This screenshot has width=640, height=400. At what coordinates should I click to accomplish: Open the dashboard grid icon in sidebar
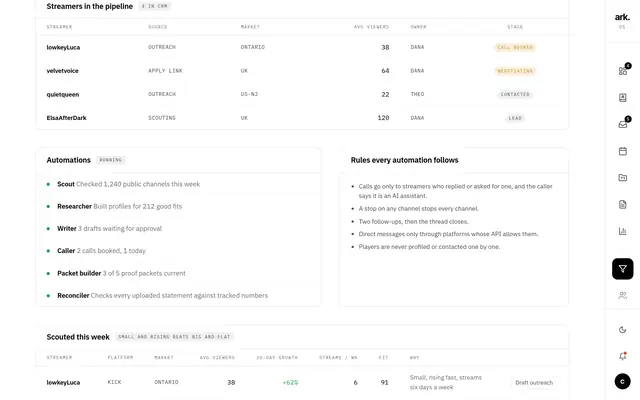tap(622, 71)
